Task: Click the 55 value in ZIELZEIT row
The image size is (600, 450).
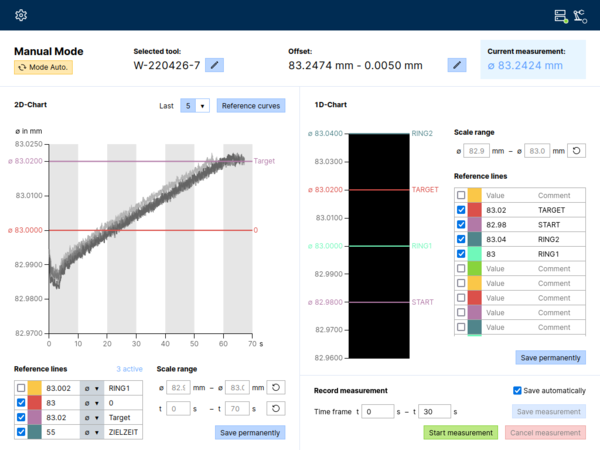Action: 51,432
